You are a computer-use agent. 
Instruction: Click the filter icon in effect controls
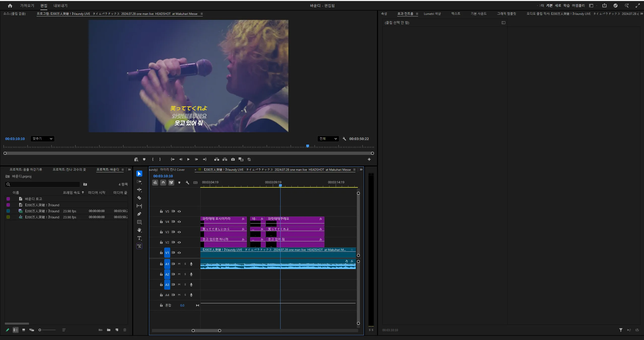click(621, 330)
